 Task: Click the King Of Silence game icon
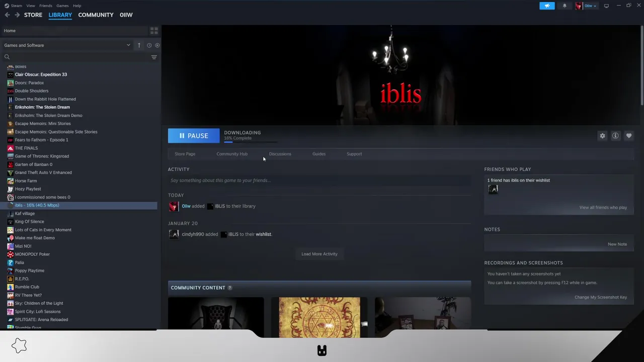coord(10,222)
